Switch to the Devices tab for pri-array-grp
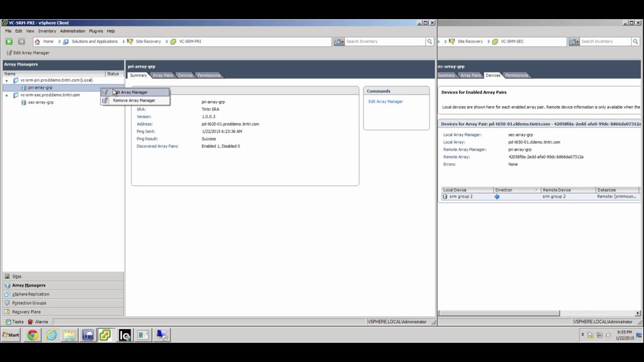Viewport: 644px width, 362px height. (x=185, y=75)
